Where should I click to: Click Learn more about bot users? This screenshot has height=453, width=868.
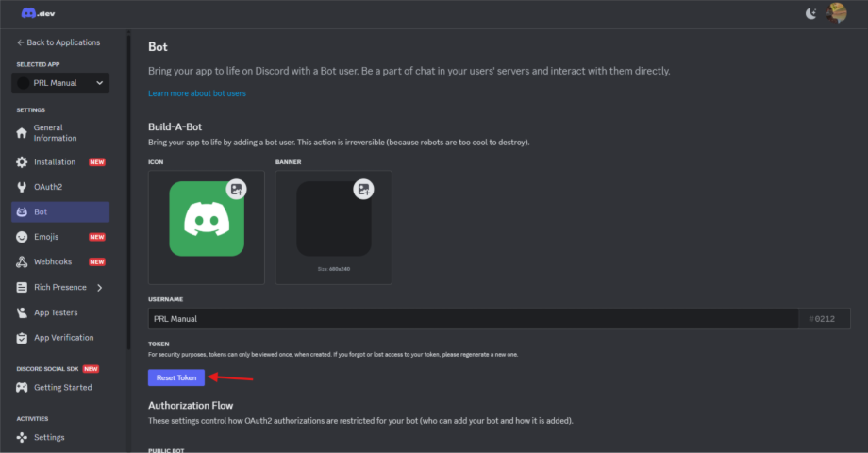[197, 93]
